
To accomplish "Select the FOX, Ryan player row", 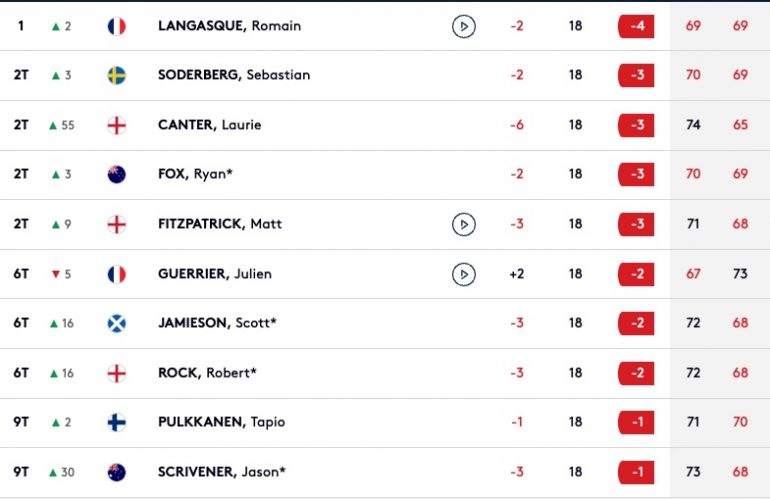I will (x=385, y=174).
